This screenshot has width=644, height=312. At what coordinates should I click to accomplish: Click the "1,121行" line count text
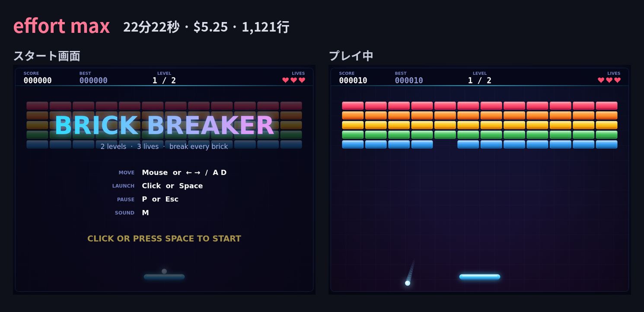tap(265, 27)
